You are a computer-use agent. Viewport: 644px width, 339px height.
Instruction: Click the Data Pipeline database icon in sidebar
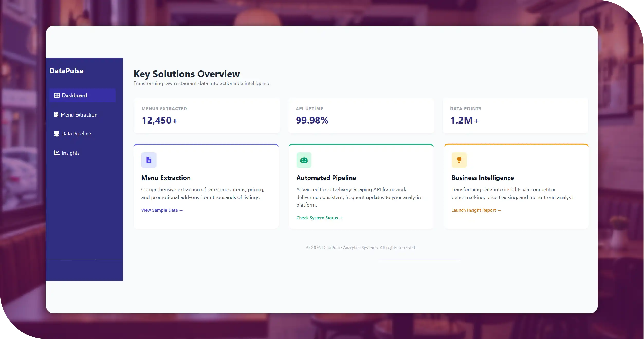coord(57,134)
